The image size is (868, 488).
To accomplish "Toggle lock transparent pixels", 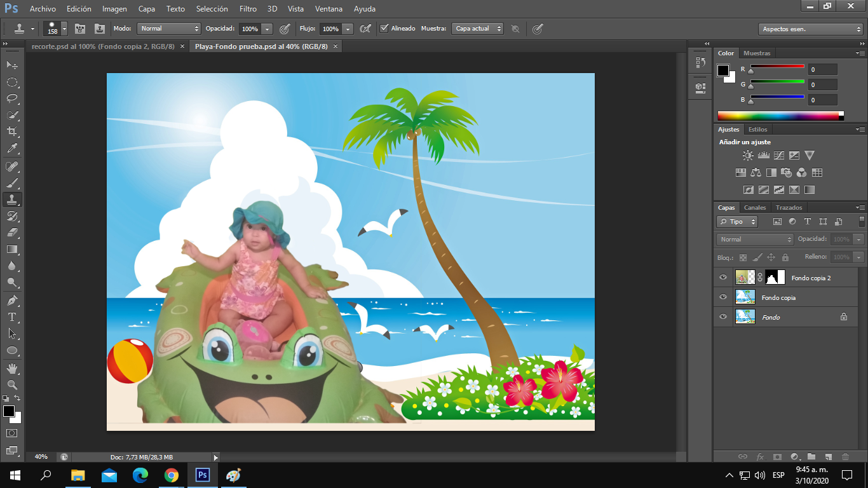I will (x=743, y=257).
